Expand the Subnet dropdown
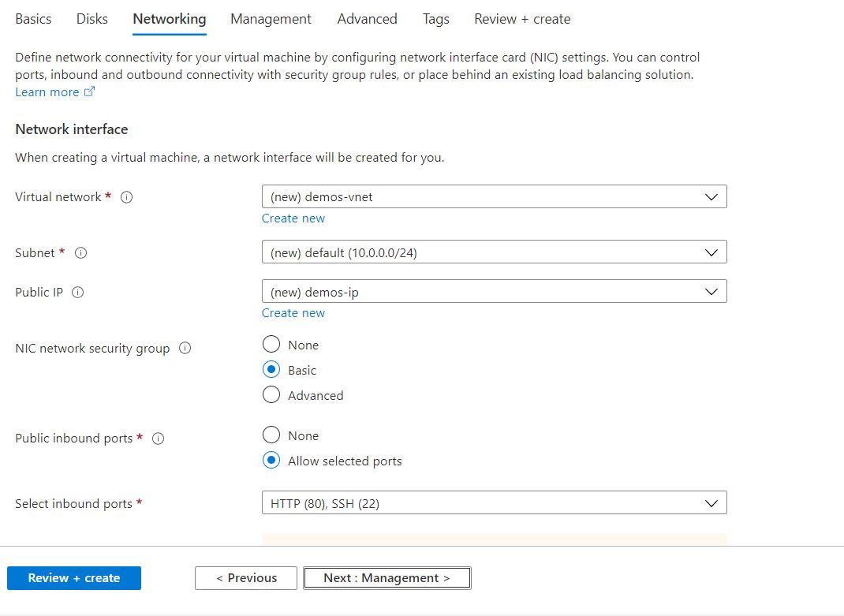This screenshot has width=844, height=616. (494, 252)
